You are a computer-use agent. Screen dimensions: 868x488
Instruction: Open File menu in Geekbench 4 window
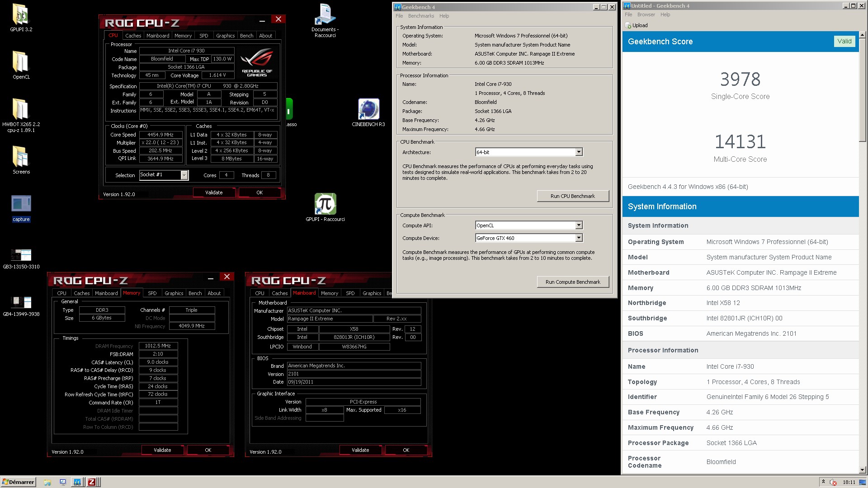click(x=399, y=16)
